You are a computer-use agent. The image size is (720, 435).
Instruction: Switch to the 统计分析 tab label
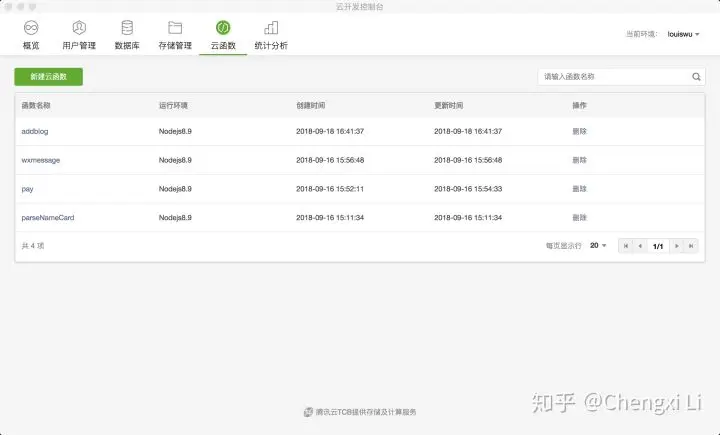click(271, 45)
